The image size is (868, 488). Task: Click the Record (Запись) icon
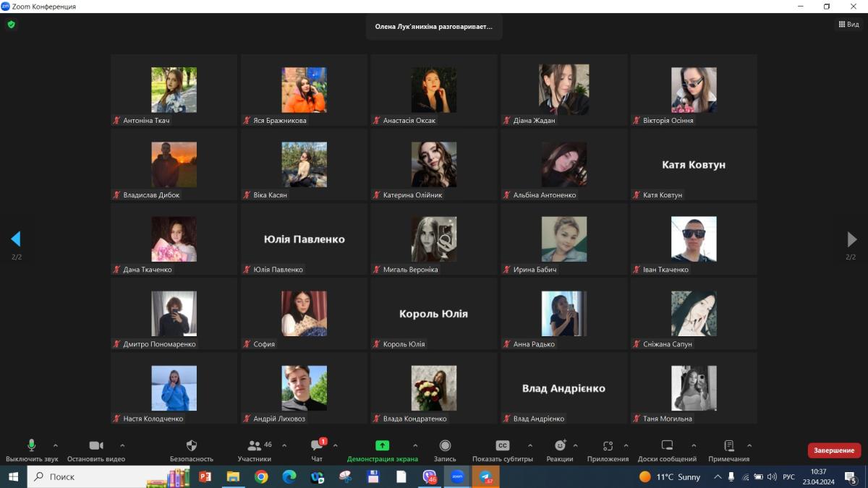click(445, 446)
